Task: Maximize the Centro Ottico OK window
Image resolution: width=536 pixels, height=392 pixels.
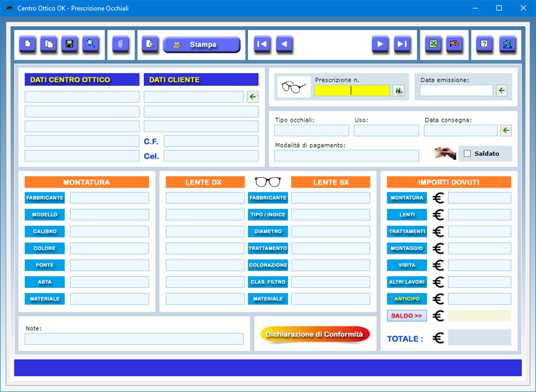Action: (499, 8)
